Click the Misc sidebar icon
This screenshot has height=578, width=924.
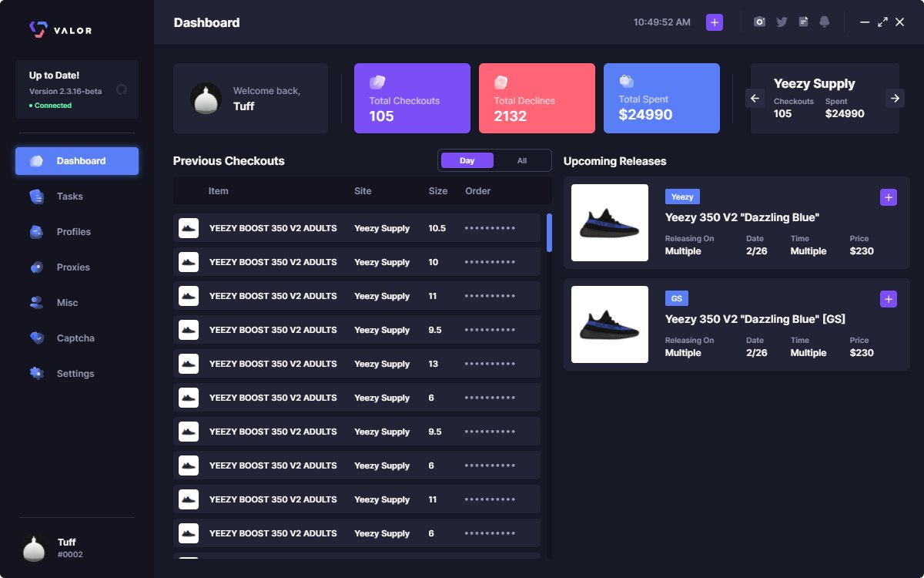tap(36, 303)
